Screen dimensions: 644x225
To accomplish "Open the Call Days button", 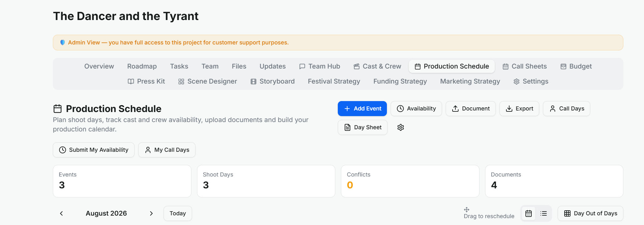I will (566, 109).
